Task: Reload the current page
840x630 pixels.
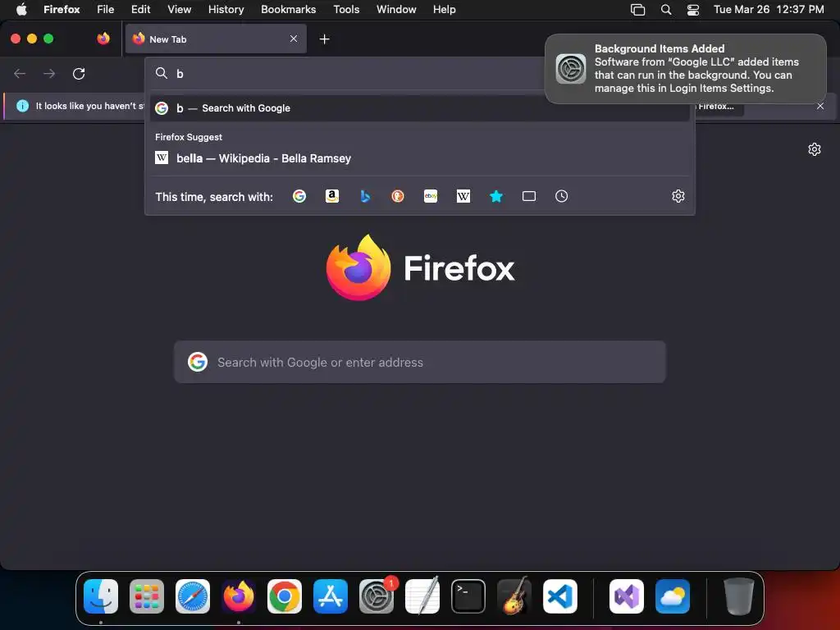Action: [x=79, y=73]
